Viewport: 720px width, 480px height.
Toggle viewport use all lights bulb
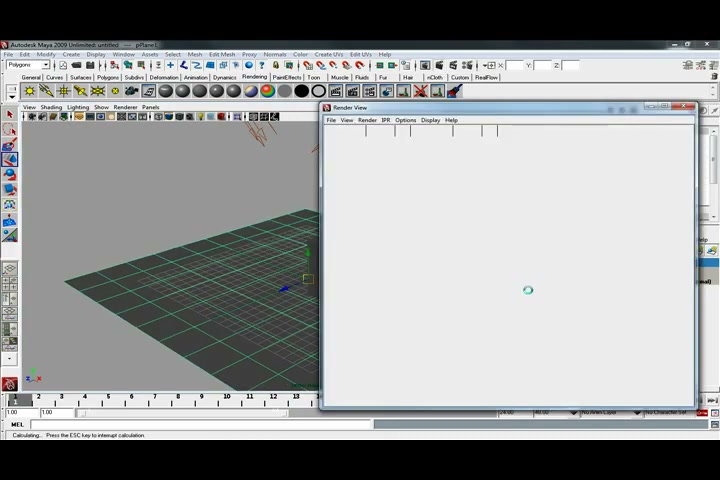(200, 117)
